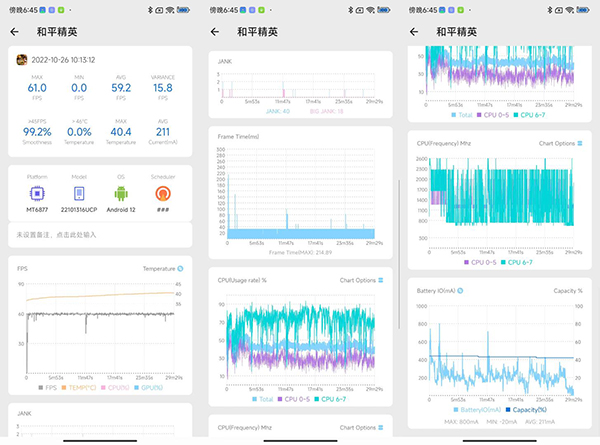The image size is (600, 445).
Task: Open Chart Options above the CPU Frequency graph
Action: tap(559, 144)
